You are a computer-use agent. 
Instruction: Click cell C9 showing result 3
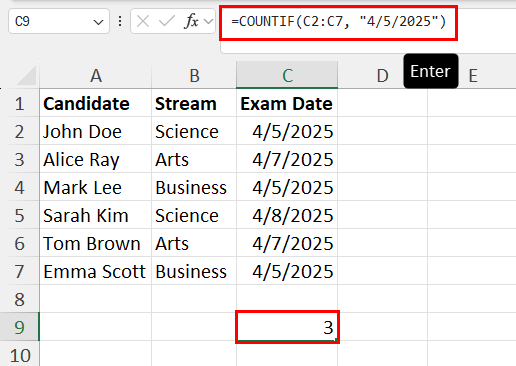[287, 327]
